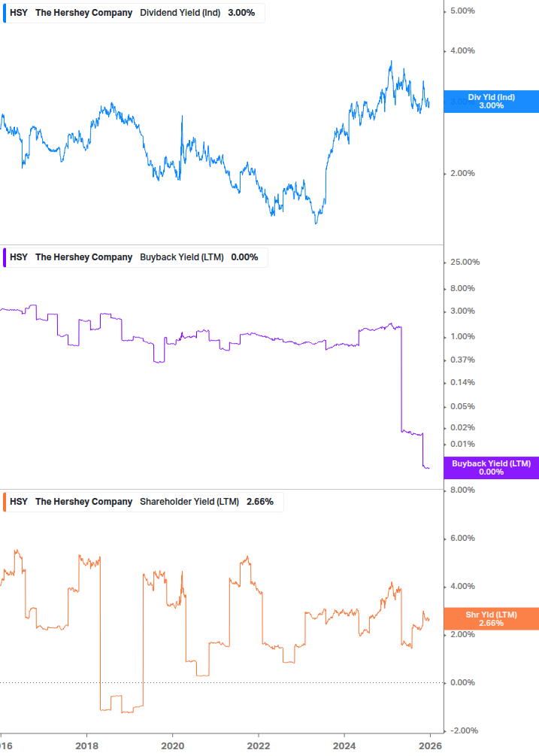
Task: Click the purple swatch beside HSY Buyback Yield legend
Action: [x=5, y=257]
